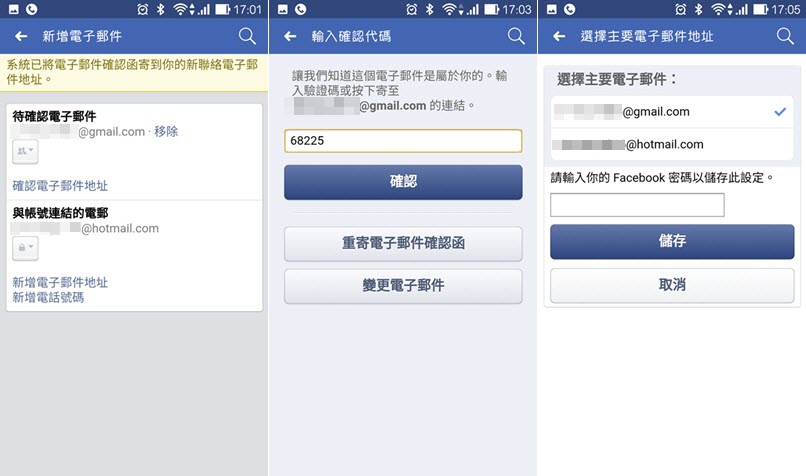Select hotmail.com as primary email
806x476 pixels.
pyautogui.click(x=672, y=144)
